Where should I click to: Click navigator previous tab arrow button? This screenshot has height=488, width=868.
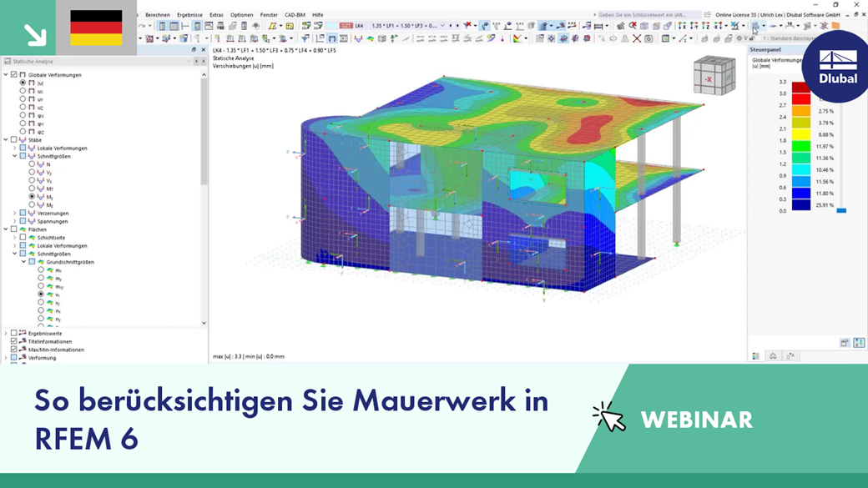click(x=196, y=62)
